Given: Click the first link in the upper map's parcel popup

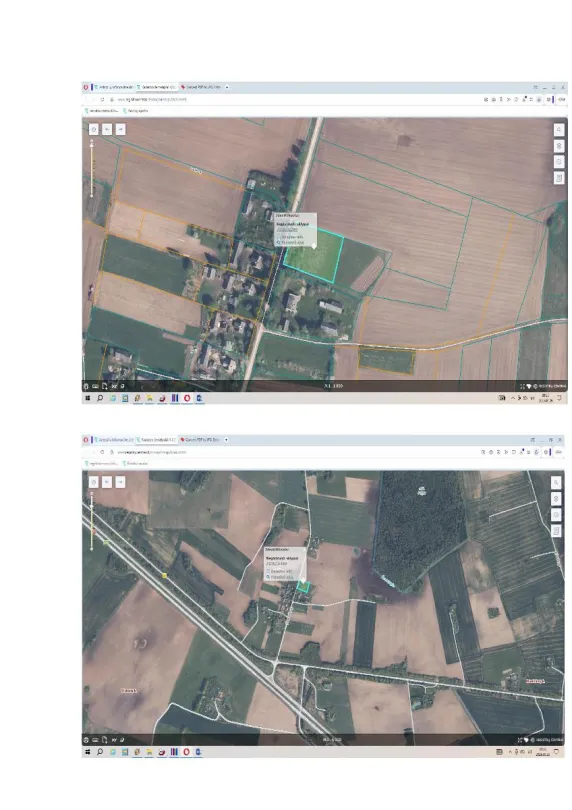Looking at the screenshot, I should pos(290,237).
